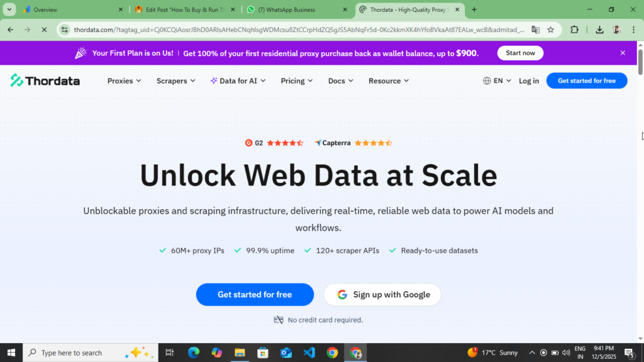
Task: Launch Visual Studio Code from the taskbar
Action: (309, 353)
